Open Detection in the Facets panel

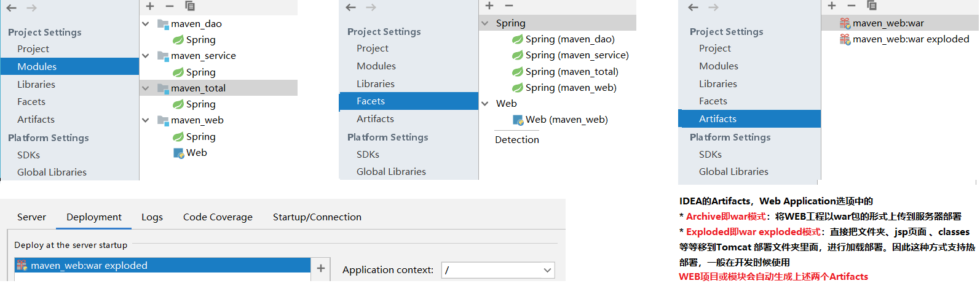[x=517, y=140]
